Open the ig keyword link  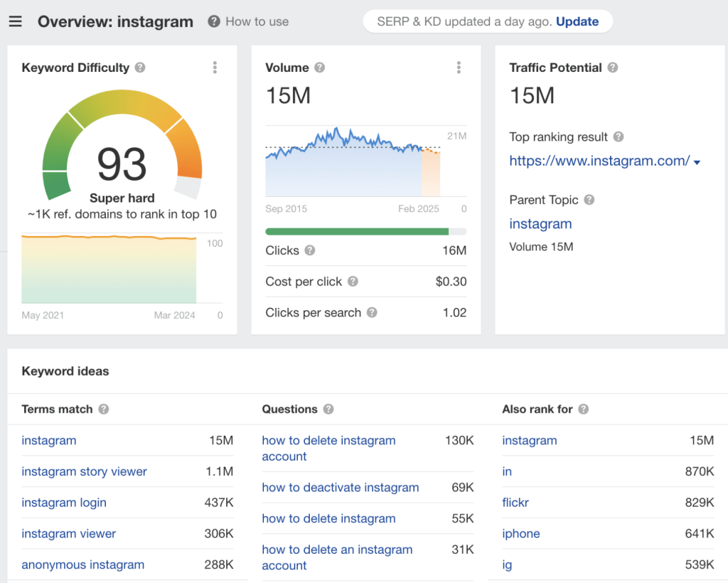(507, 565)
